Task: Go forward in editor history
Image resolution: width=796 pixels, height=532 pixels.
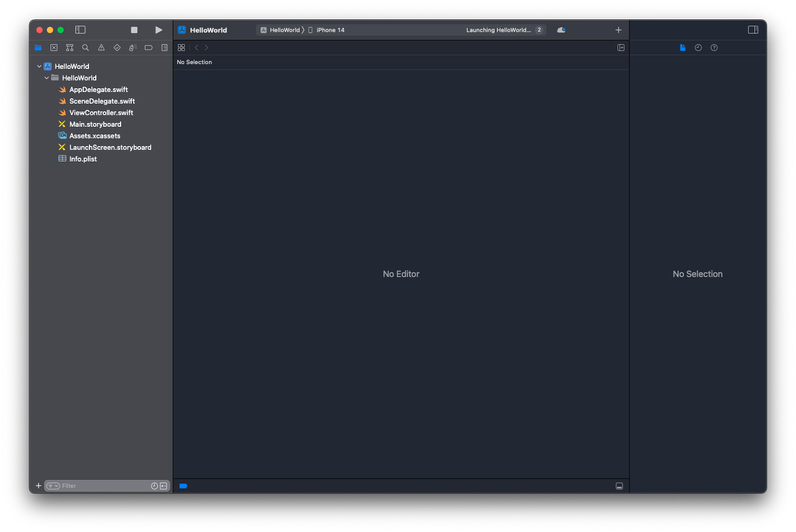Action: [x=206, y=48]
